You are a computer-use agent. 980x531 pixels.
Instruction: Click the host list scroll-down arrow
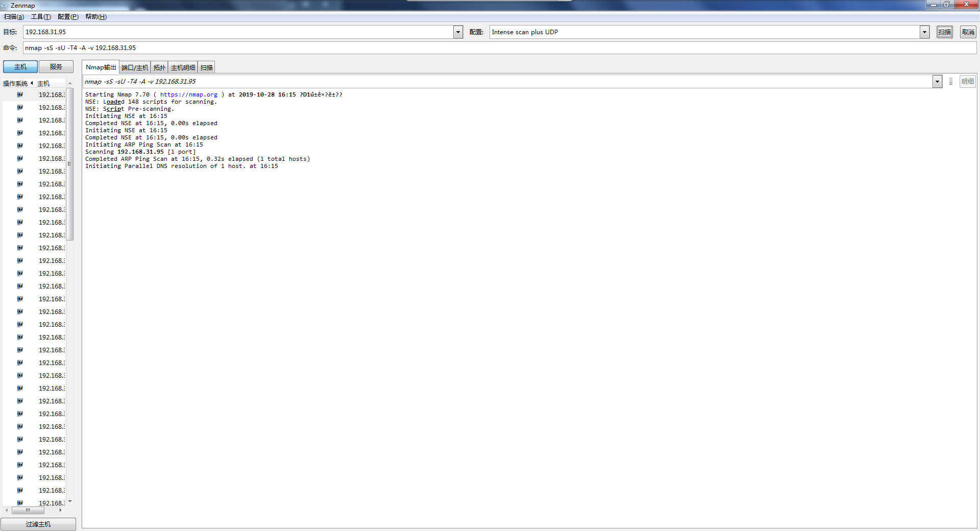coord(70,502)
